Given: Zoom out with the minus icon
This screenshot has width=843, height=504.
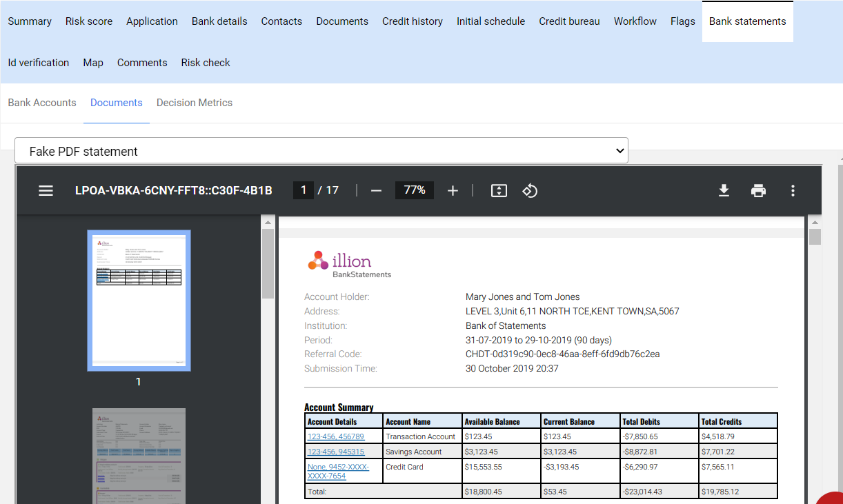Looking at the screenshot, I should pos(376,190).
